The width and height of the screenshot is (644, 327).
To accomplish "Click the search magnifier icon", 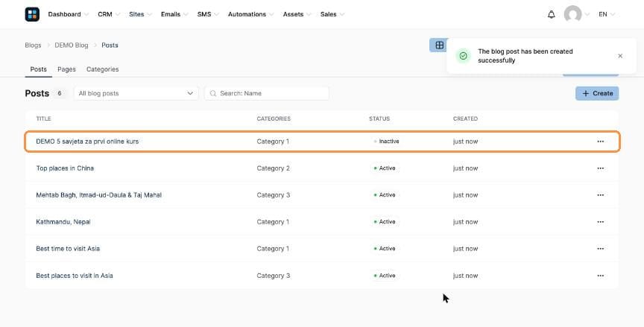I will click(x=213, y=94).
